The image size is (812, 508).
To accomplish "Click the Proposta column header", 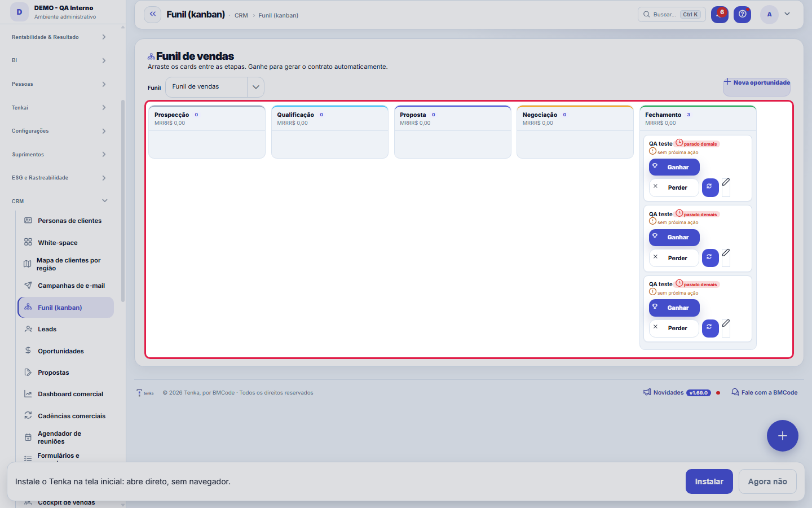I will pyautogui.click(x=452, y=119).
